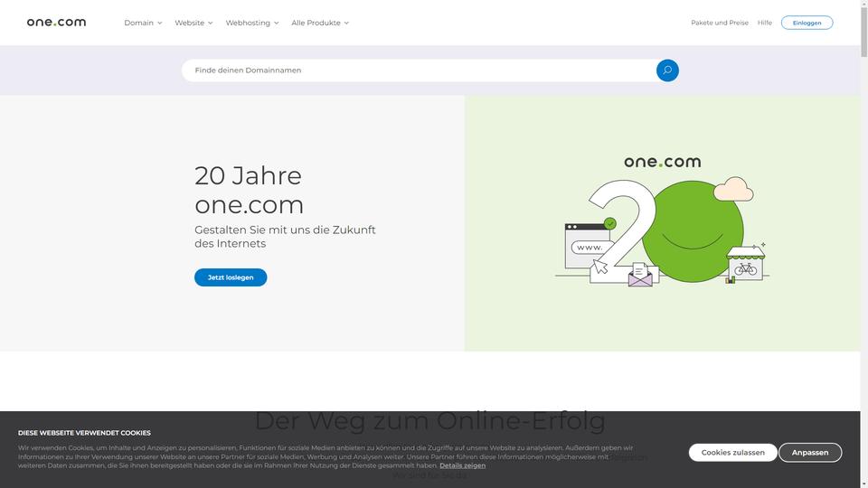Accept cookies with Cookies zulassen
The width and height of the screenshot is (868, 488).
(x=732, y=452)
